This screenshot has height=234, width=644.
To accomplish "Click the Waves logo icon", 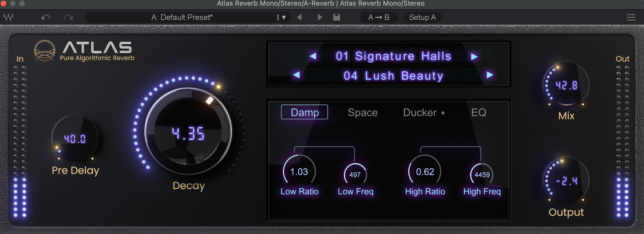I will pos(8,17).
